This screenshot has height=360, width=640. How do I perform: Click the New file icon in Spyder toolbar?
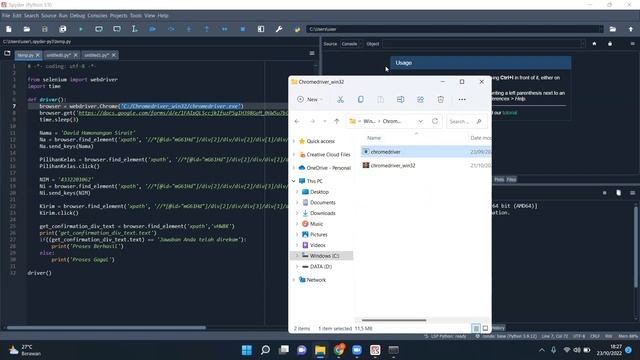tap(9, 29)
